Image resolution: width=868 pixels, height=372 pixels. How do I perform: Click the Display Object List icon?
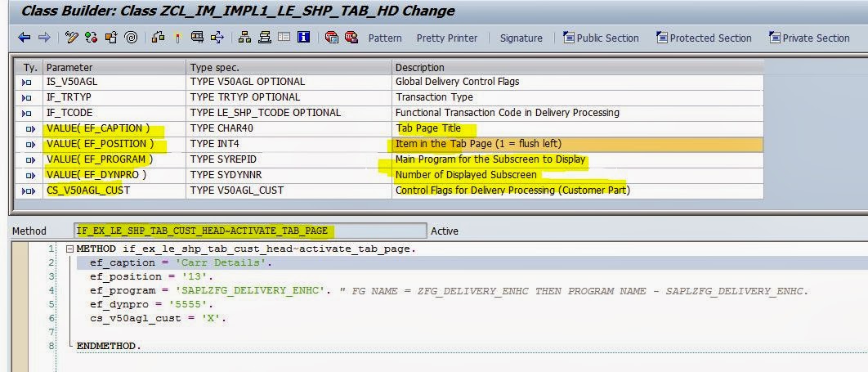tap(197, 38)
